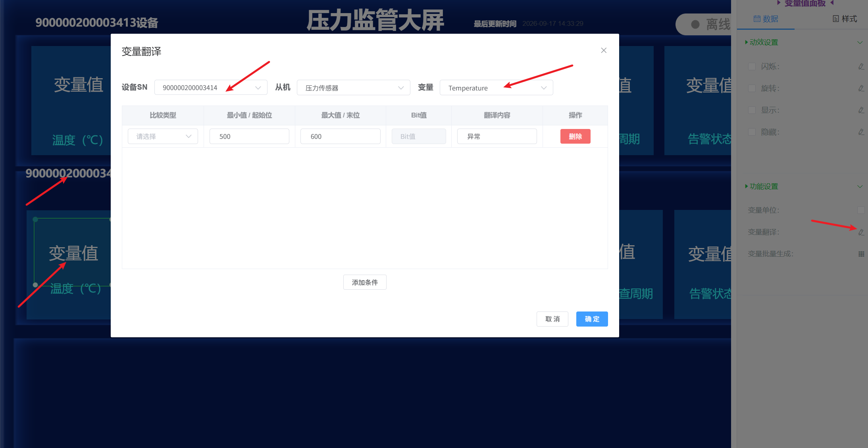This screenshot has height=448, width=868.
Task: Close the 变量翻译 dialog with X
Action: (x=604, y=50)
